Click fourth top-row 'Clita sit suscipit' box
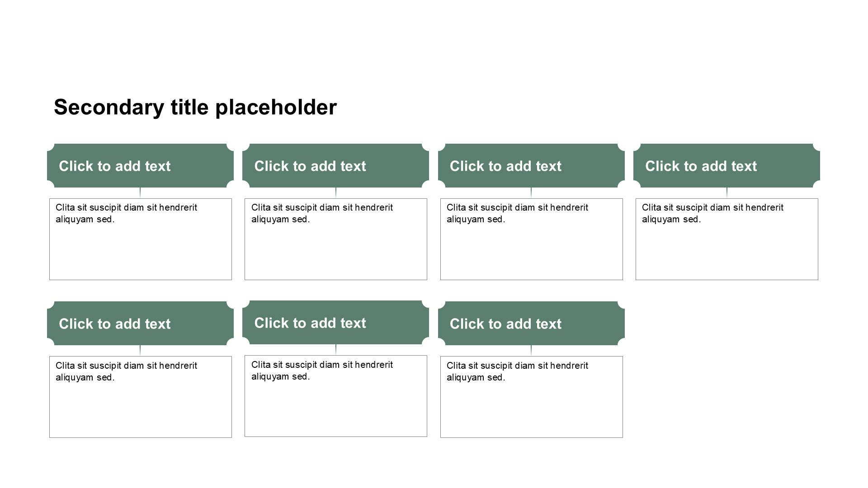Screen dimensions: 868x488 tap(727, 239)
